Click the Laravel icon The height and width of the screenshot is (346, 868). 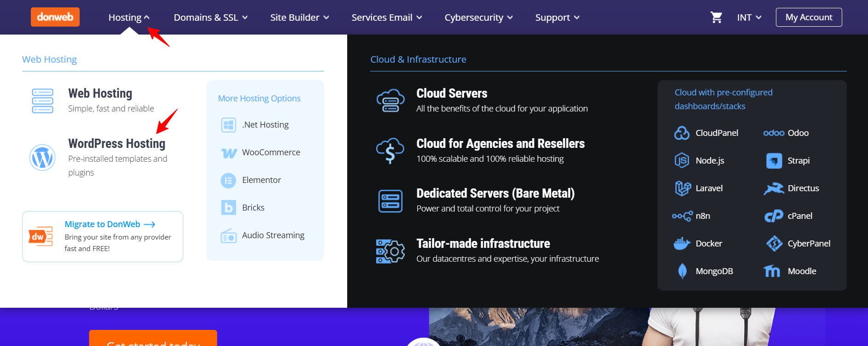[x=682, y=188]
